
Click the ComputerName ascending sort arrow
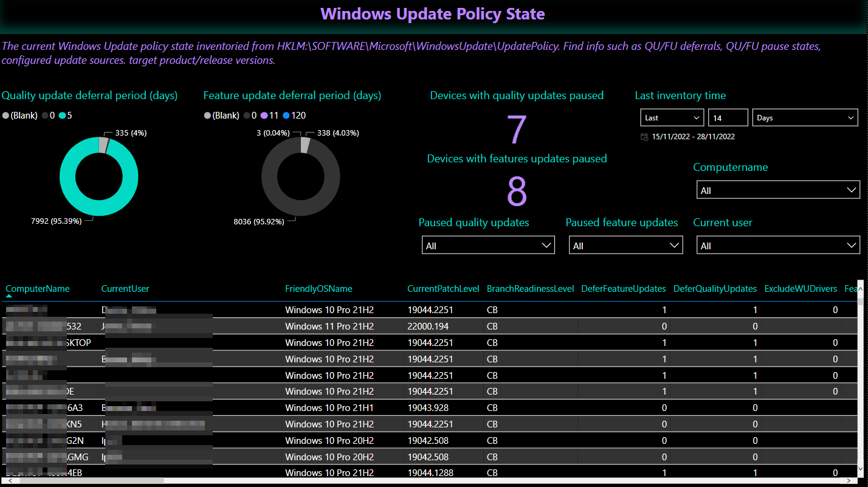point(9,295)
